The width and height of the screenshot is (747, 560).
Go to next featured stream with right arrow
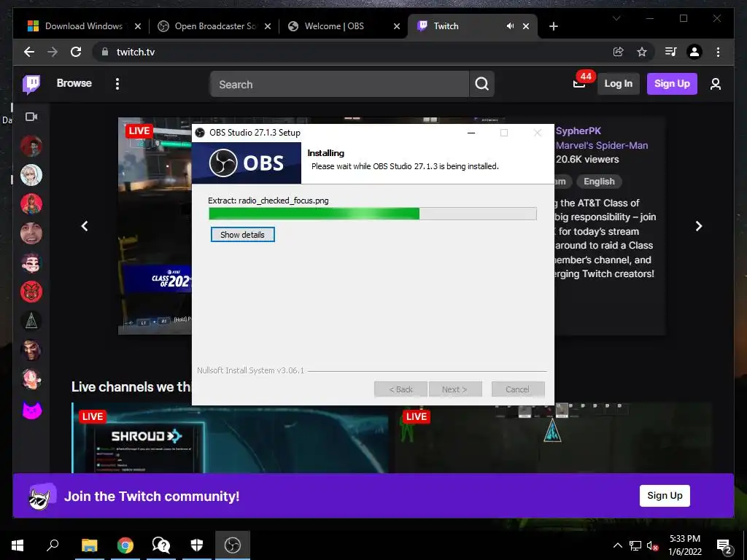coord(698,226)
